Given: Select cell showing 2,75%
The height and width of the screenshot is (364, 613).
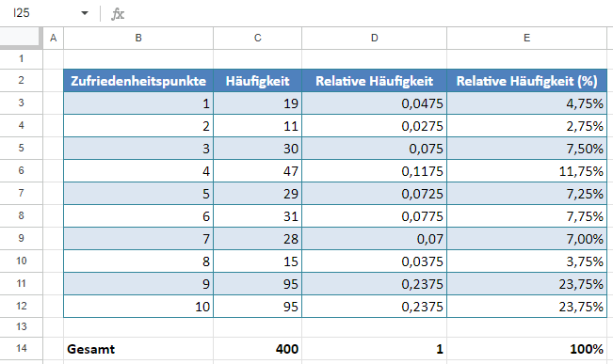Looking at the screenshot, I should [526, 126].
